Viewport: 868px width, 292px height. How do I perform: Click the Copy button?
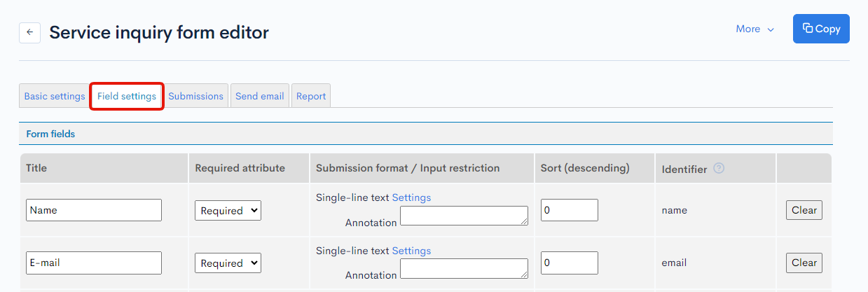point(821,29)
